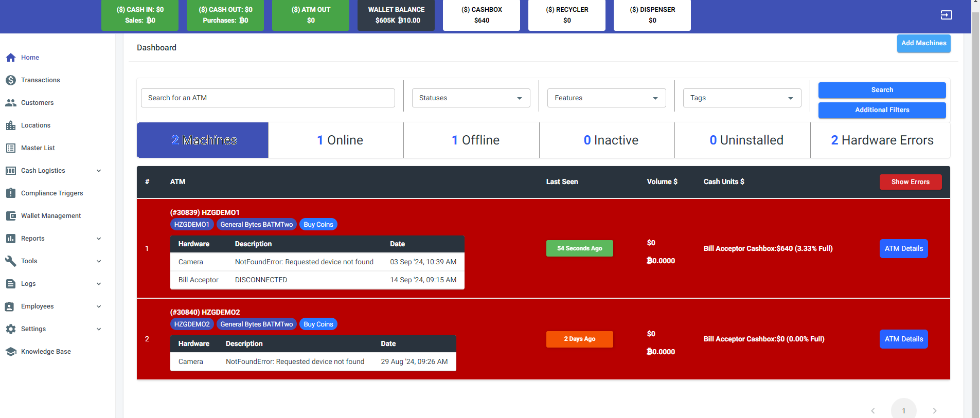980x418 pixels.
Task: Expand the Cash Logistics submenu
Action: (99, 171)
